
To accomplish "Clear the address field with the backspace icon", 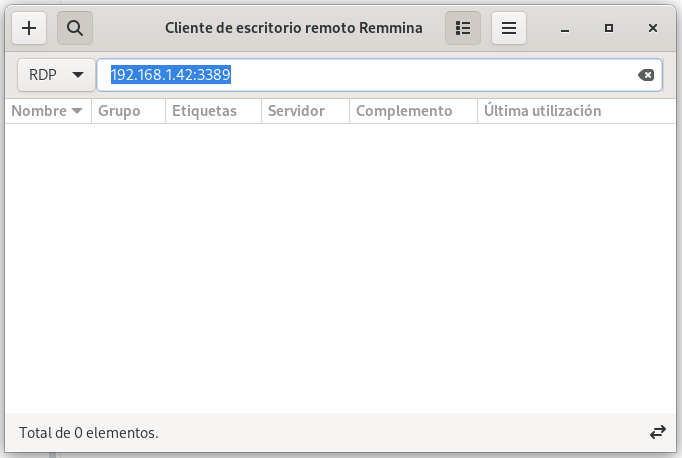I will pos(646,75).
